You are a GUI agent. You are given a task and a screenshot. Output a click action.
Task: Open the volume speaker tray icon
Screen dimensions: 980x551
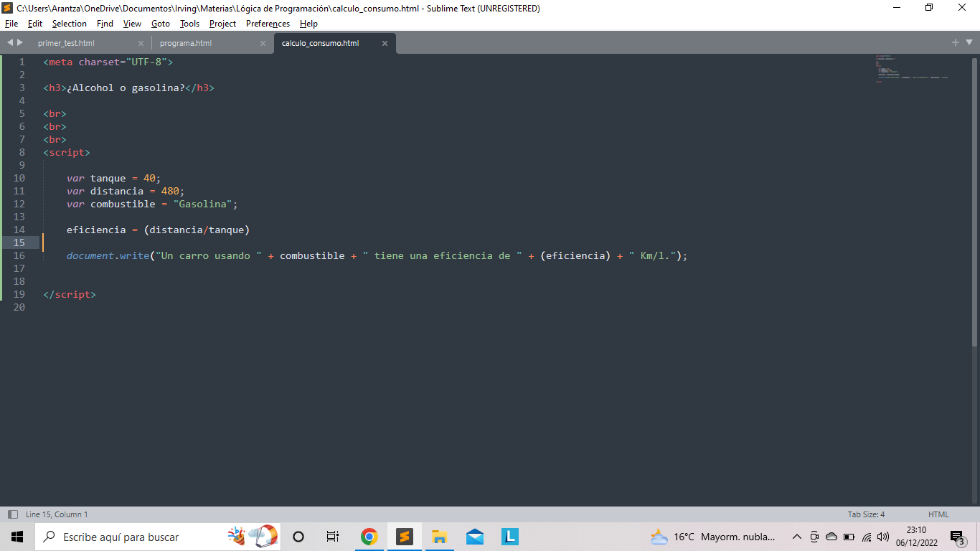pos(883,537)
